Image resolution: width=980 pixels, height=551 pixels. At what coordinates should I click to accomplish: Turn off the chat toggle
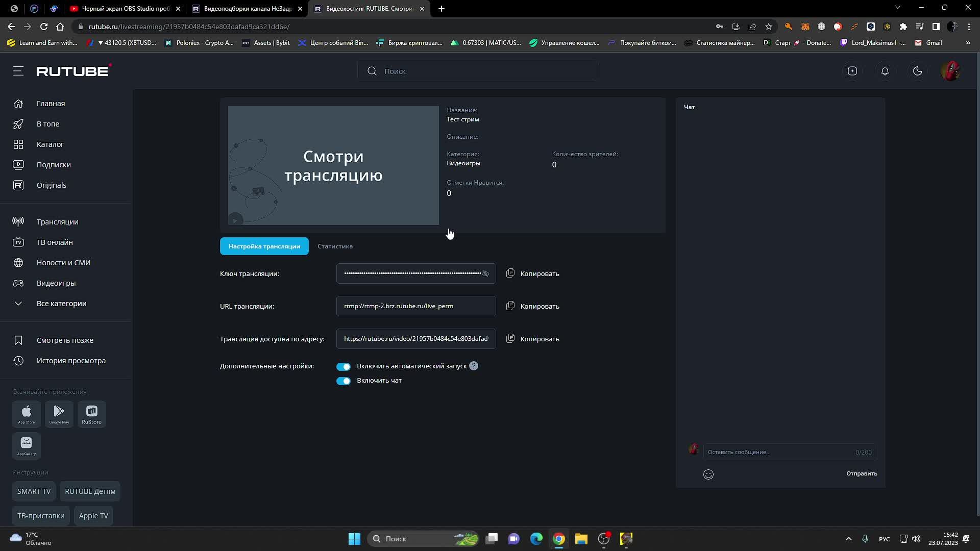tap(343, 381)
